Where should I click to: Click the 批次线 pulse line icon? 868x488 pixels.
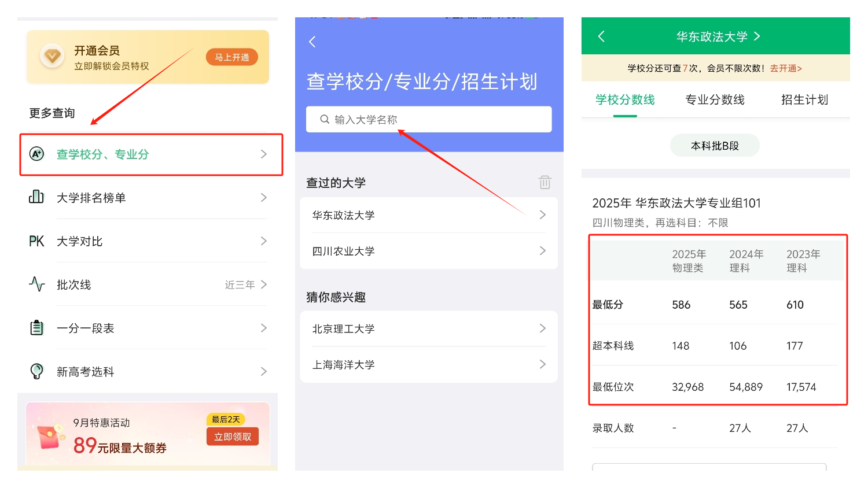(x=36, y=284)
